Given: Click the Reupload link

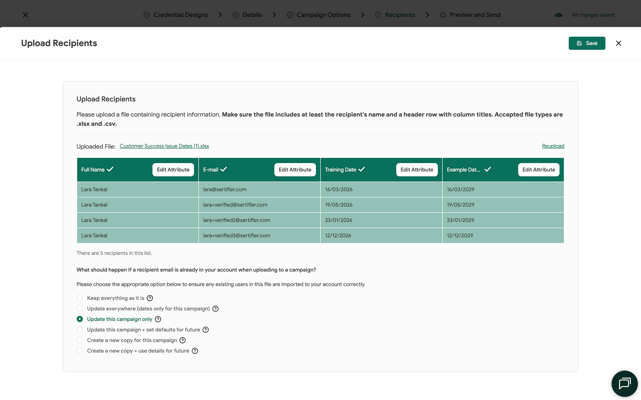Looking at the screenshot, I should [553, 146].
